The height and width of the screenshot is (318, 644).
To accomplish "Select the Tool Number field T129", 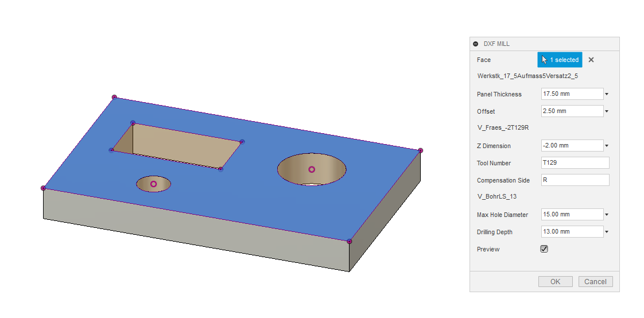I will click(x=575, y=163).
